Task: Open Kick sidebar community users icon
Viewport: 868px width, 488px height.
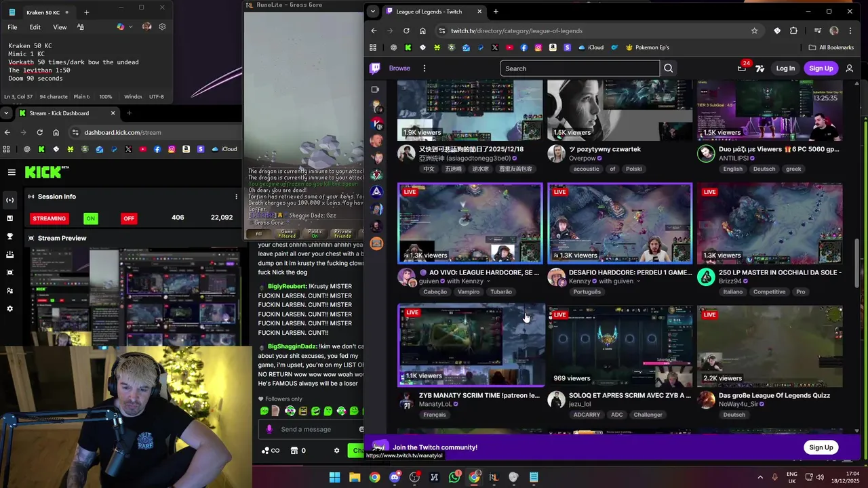Action: [x=9, y=291]
